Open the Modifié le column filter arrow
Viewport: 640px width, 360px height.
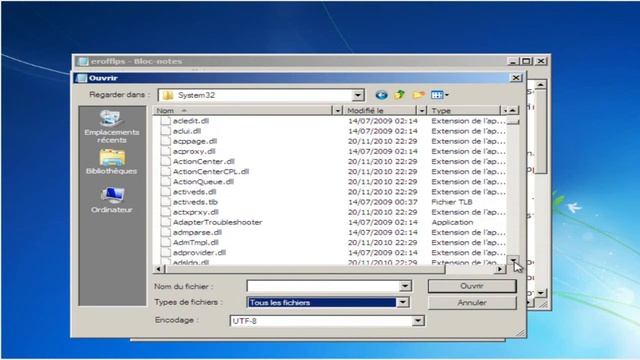point(422,111)
